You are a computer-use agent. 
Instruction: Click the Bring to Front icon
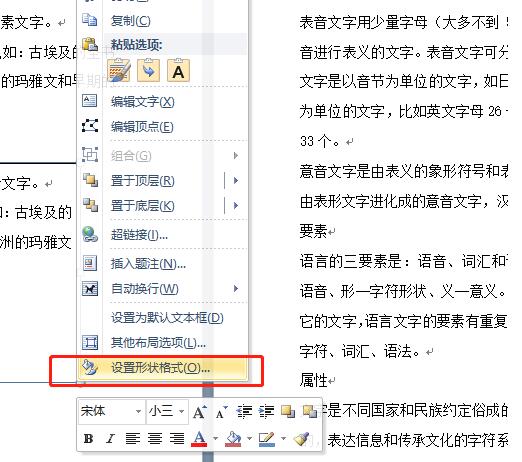coord(90,180)
